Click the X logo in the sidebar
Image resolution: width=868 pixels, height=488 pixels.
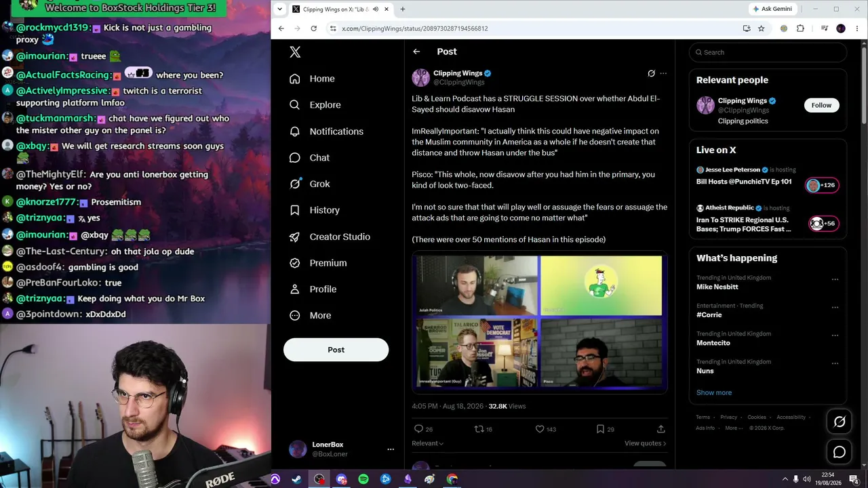pyautogui.click(x=295, y=52)
